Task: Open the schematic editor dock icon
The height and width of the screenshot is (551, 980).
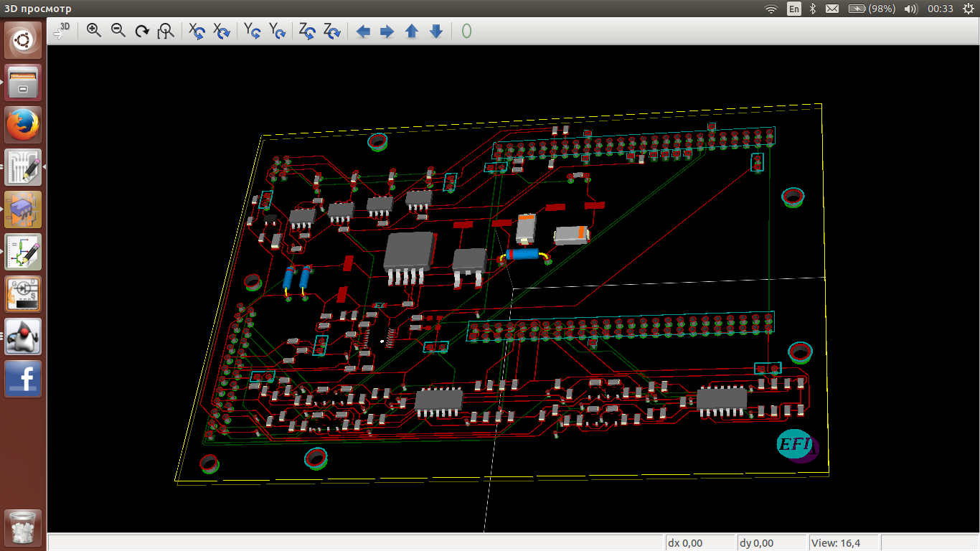Action: pos(24,252)
